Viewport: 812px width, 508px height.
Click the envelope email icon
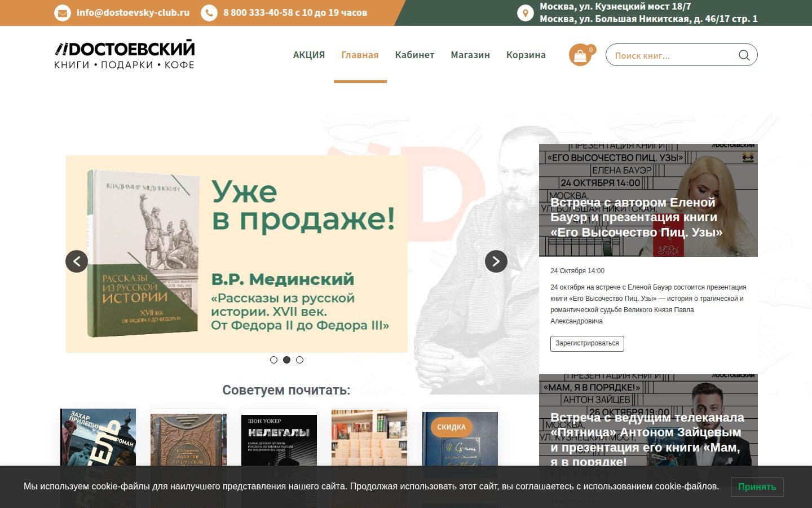pos(63,12)
